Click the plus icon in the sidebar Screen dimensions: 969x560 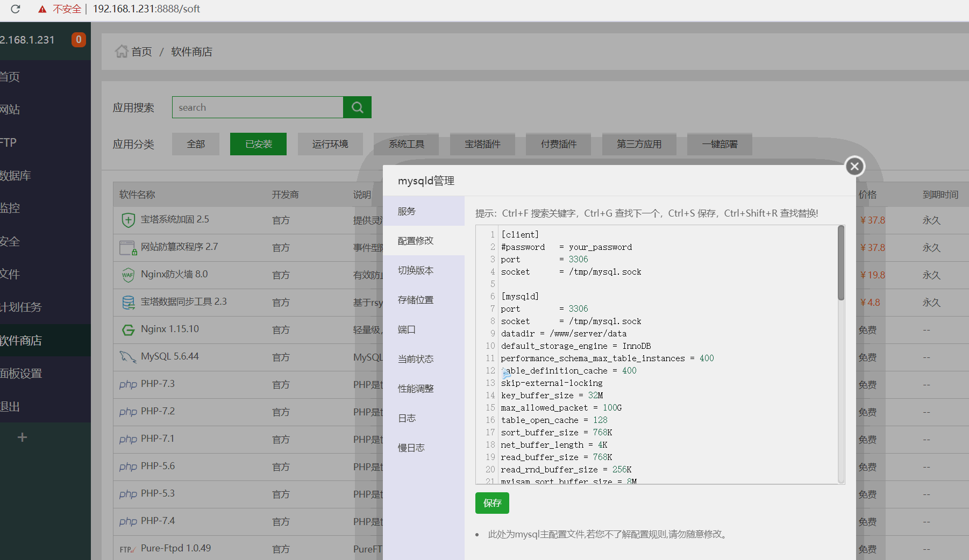click(x=22, y=437)
